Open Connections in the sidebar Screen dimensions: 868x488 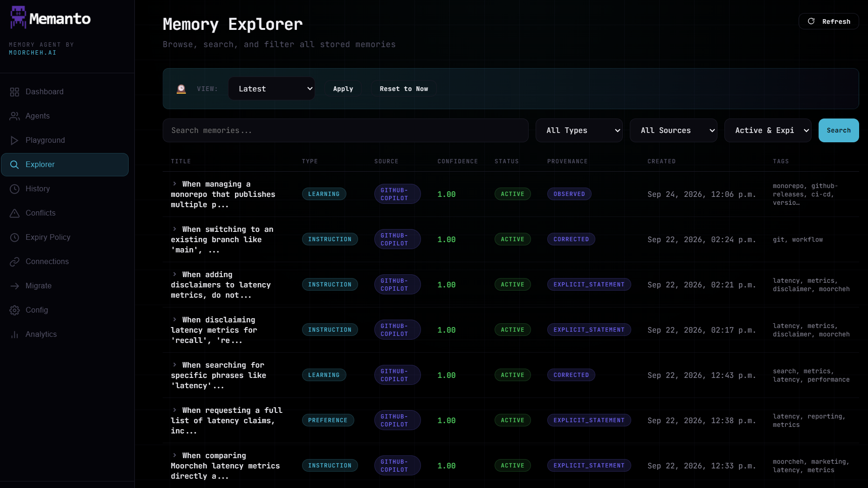65,262
